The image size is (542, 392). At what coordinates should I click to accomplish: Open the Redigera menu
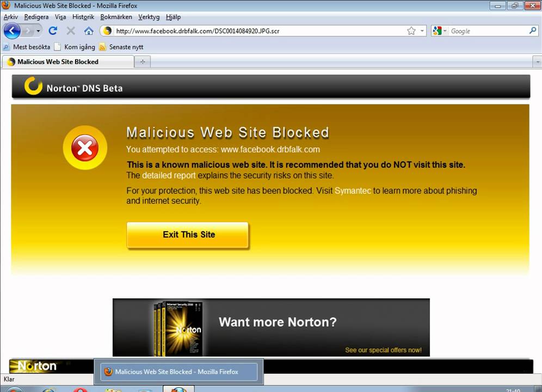click(36, 17)
